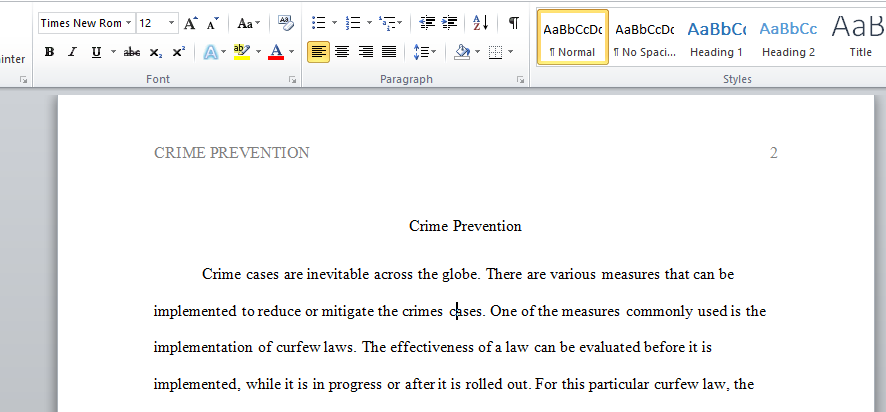Toggle Italic formatting
Screen dimensions: 886x412
coord(72,53)
